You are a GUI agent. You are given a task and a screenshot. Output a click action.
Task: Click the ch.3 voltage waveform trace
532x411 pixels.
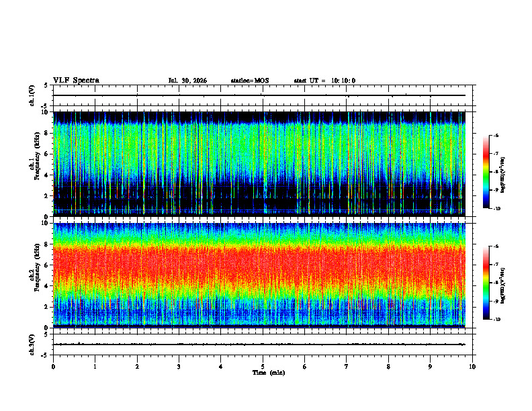coord(259,345)
